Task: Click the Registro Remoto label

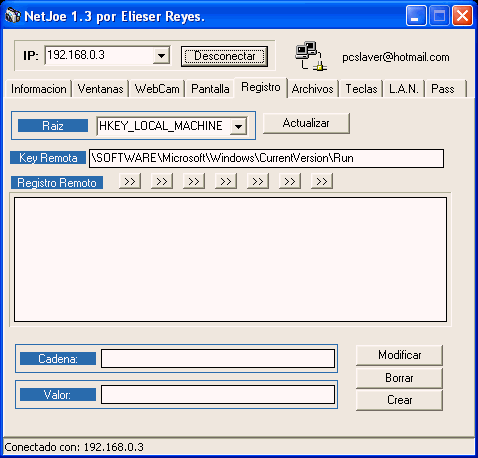Action: click(57, 183)
